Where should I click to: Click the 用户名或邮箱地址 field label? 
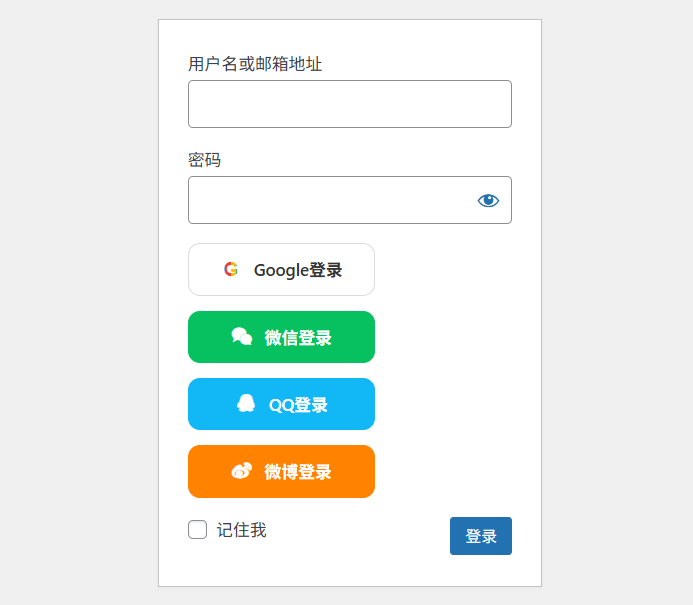255,64
